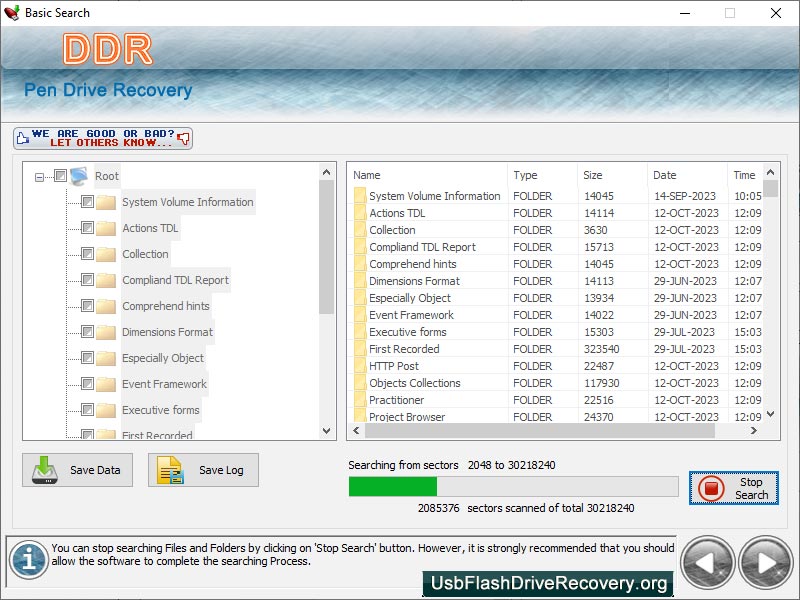Click the tree panel vertical scrollbar thumb

(327, 247)
